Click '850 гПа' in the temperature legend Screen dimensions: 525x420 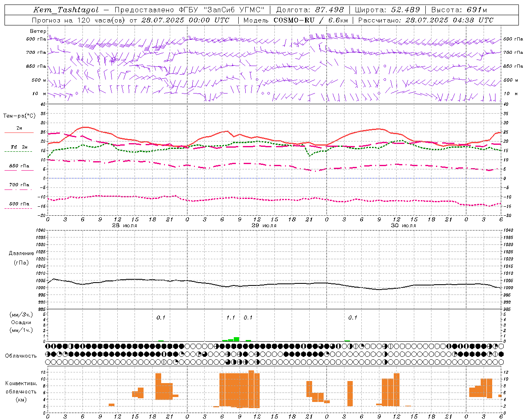[x=19, y=166]
